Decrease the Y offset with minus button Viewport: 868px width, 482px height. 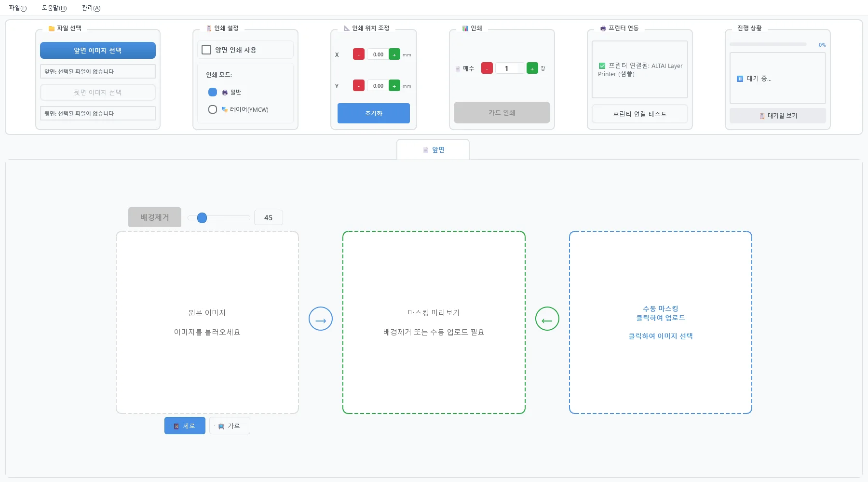click(359, 86)
